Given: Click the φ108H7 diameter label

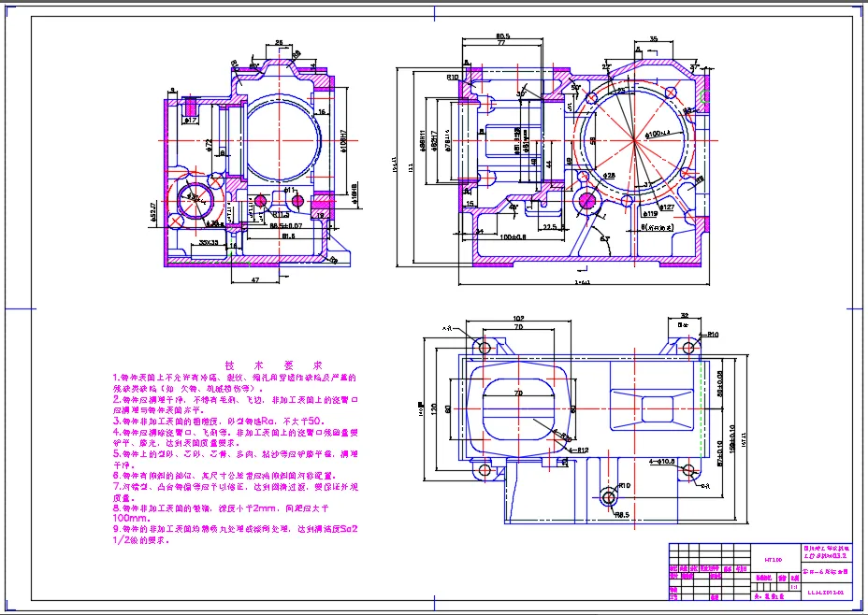Looking at the screenshot, I should 343,141.
